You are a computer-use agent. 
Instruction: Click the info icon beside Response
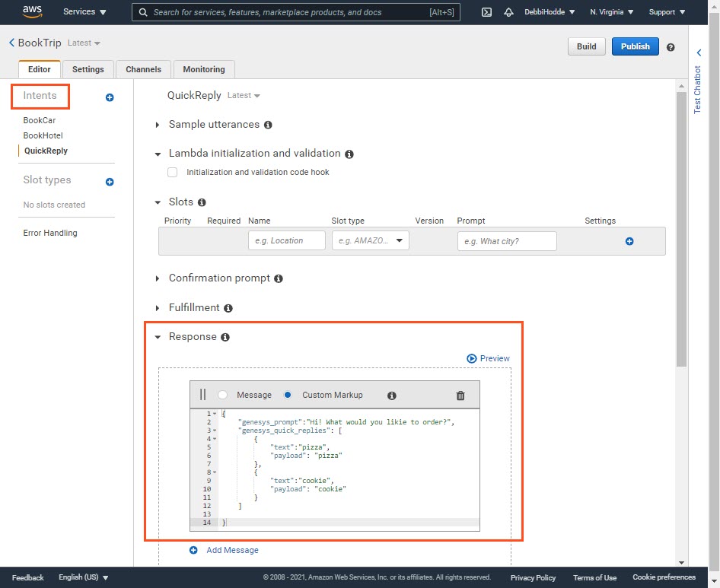pyautogui.click(x=225, y=337)
